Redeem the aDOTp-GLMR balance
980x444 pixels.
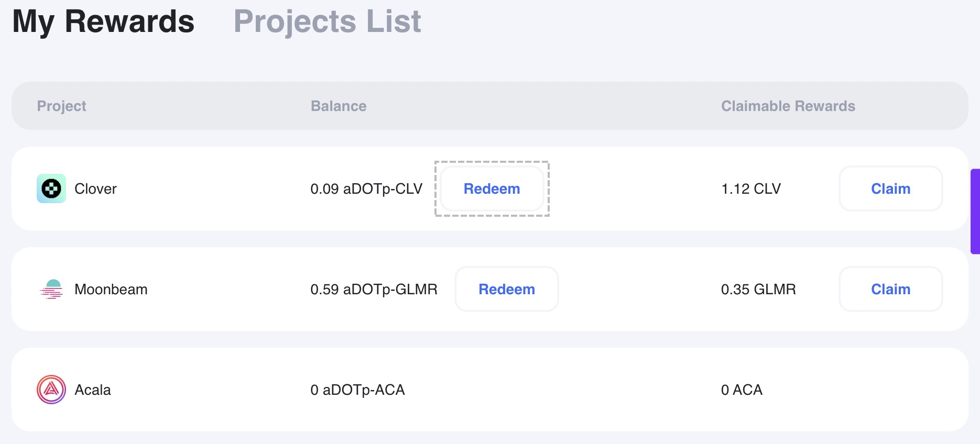pyautogui.click(x=507, y=289)
